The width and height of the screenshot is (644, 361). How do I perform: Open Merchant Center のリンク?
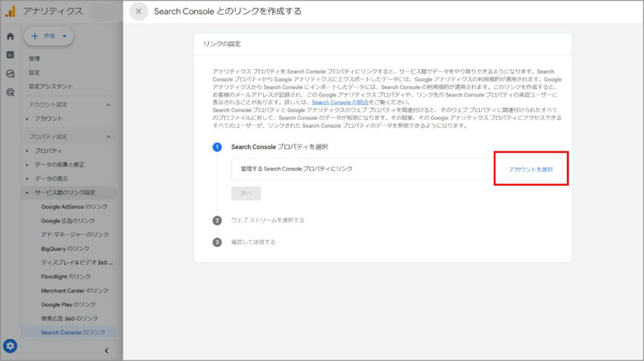tap(75, 291)
